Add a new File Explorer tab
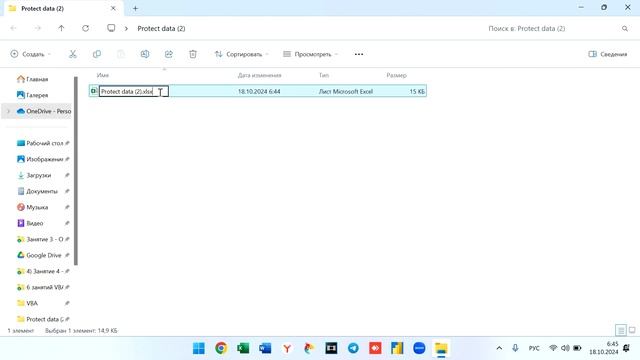This screenshot has height=360, width=640. pos(135,8)
